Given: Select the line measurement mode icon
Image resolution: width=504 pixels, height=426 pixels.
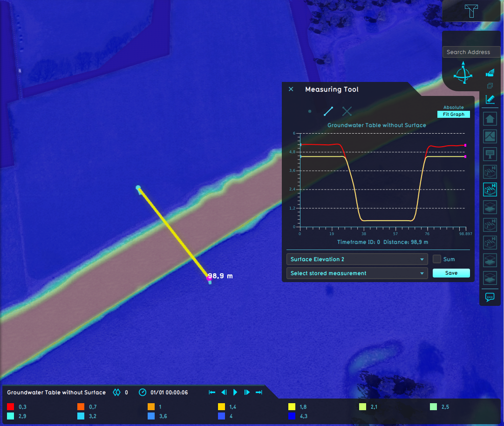Looking at the screenshot, I should [328, 111].
